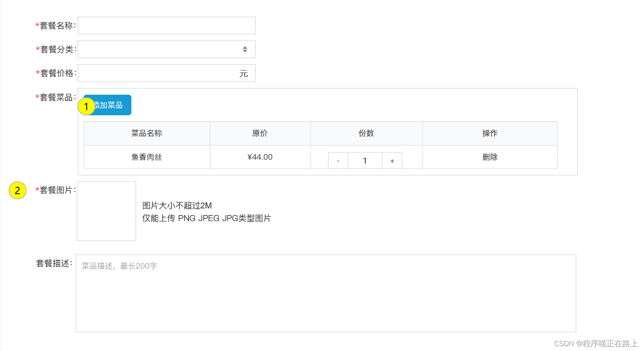Click the 份数 quantity value field

click(x=365, y=160)
